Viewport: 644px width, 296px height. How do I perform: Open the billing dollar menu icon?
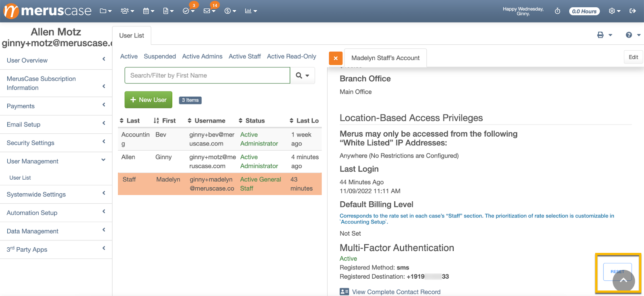[x=230, y=11]
